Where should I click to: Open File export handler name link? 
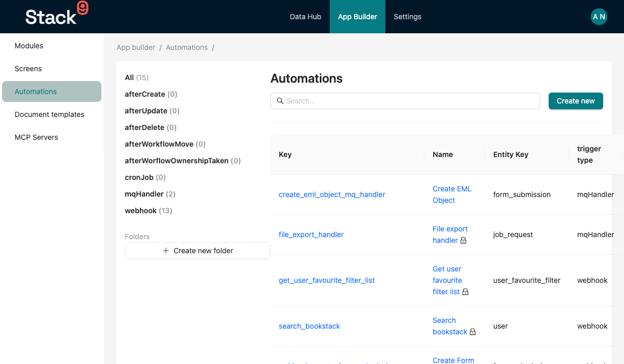point(450,235)
